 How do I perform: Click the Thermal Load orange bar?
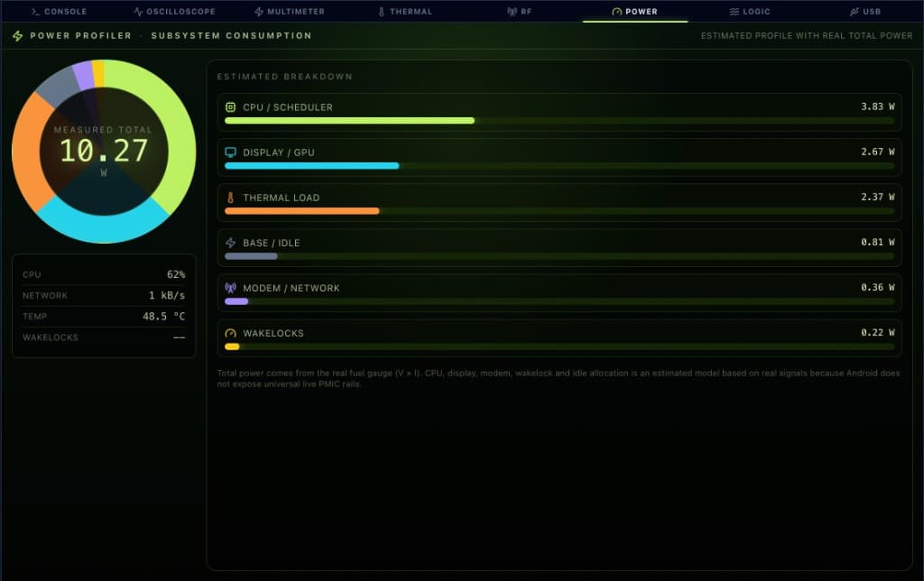pyautogui.click(x=301, y=211)
